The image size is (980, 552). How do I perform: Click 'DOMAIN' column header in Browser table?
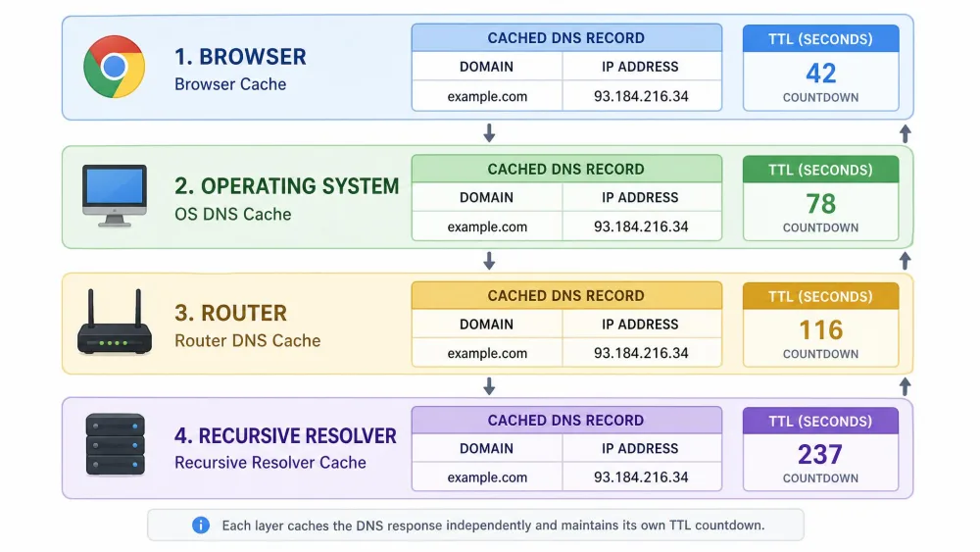(487, 67)
